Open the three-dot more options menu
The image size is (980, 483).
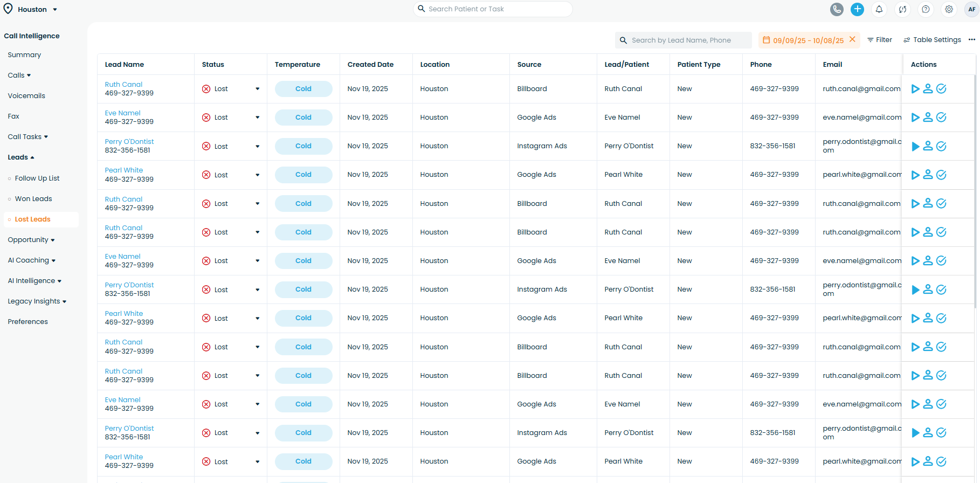[x=971, y=40]
